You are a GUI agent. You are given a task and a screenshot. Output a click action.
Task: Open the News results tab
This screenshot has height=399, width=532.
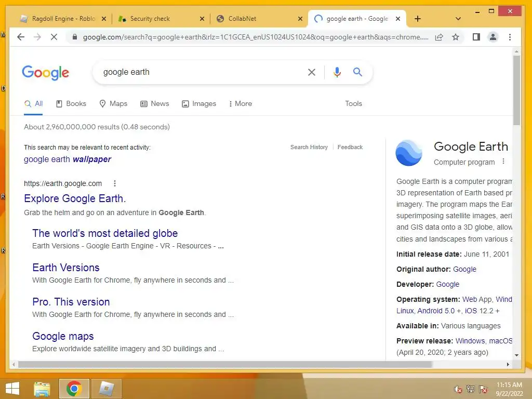(155, 103)
